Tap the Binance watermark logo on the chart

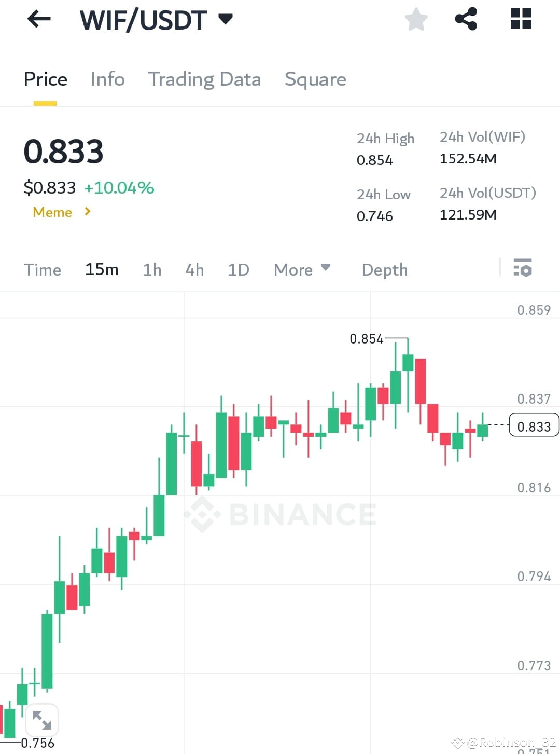pyautogui.click(x=280, y=514)
